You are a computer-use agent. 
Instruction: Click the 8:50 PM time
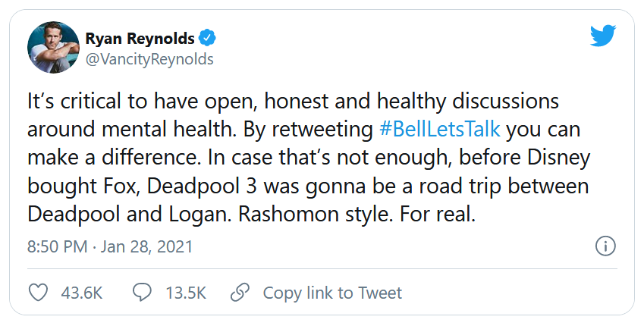pyautogui.click(x=55, y=247)
